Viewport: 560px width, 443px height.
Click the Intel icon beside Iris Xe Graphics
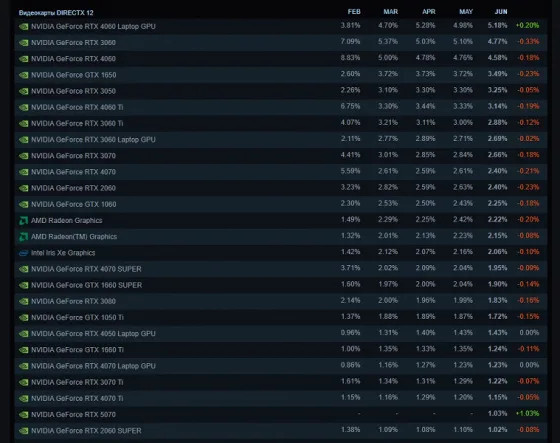click(x=24, y=253)
